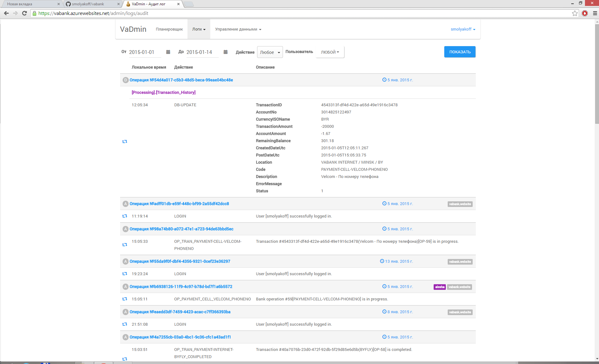Click the 'От' date input field

pos(145,52)
